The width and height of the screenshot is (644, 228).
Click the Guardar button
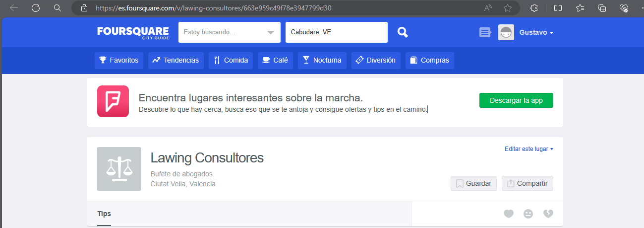pyautogui.click(x=473, y=183)
